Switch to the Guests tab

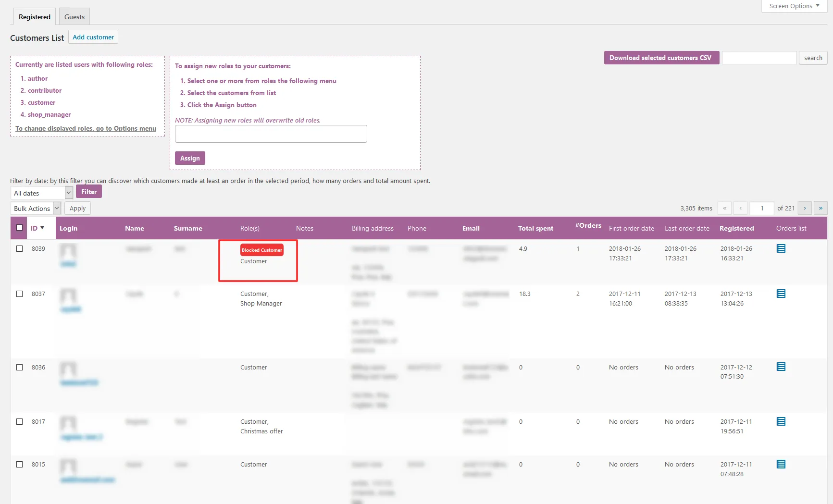coord(74,16)
